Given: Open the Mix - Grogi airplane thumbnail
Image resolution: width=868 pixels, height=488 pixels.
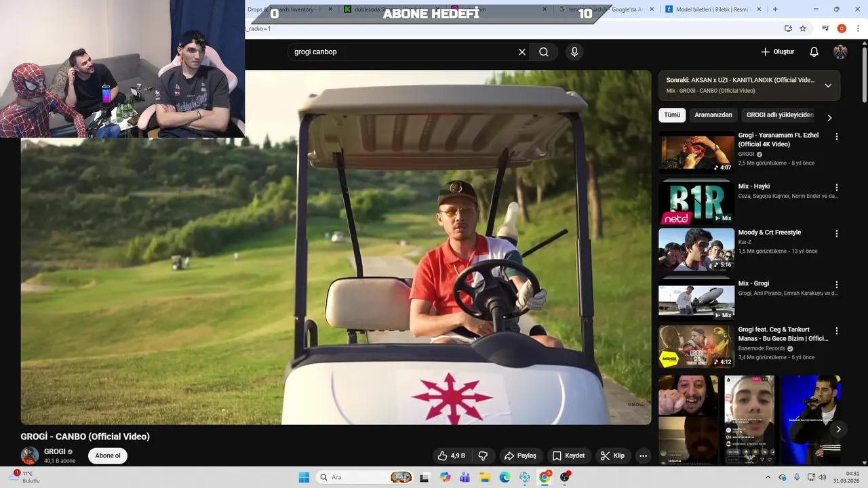Looking at the screenshot, I should [x=696, y=301].
